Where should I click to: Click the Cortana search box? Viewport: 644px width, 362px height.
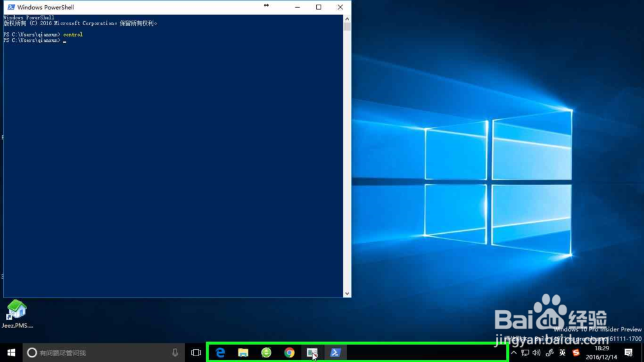104,352
